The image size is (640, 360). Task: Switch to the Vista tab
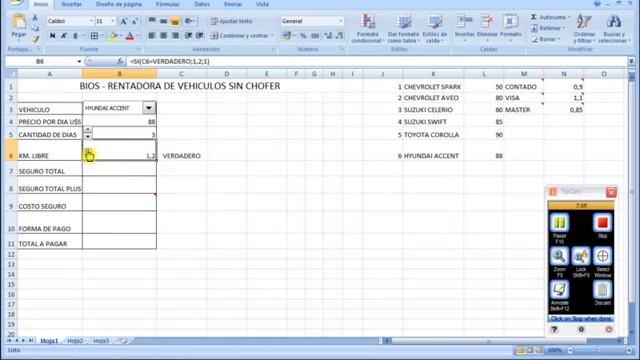tap(262, 4)
